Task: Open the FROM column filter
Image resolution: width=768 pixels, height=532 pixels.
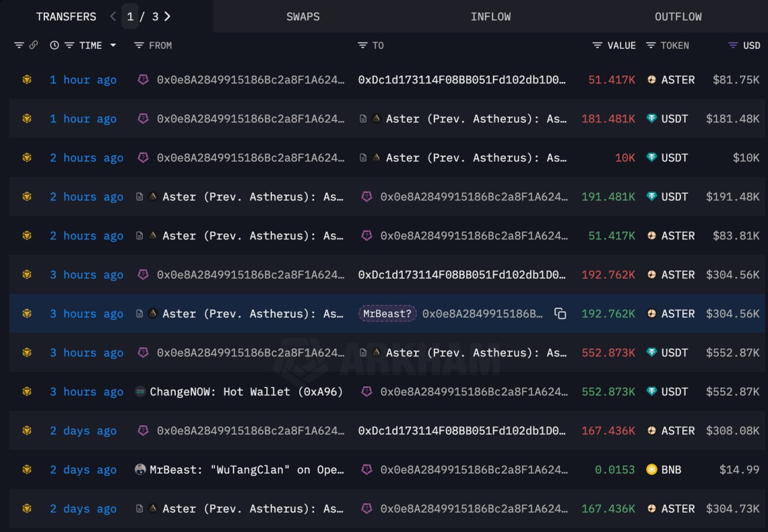Action: [x=139, y=46]
